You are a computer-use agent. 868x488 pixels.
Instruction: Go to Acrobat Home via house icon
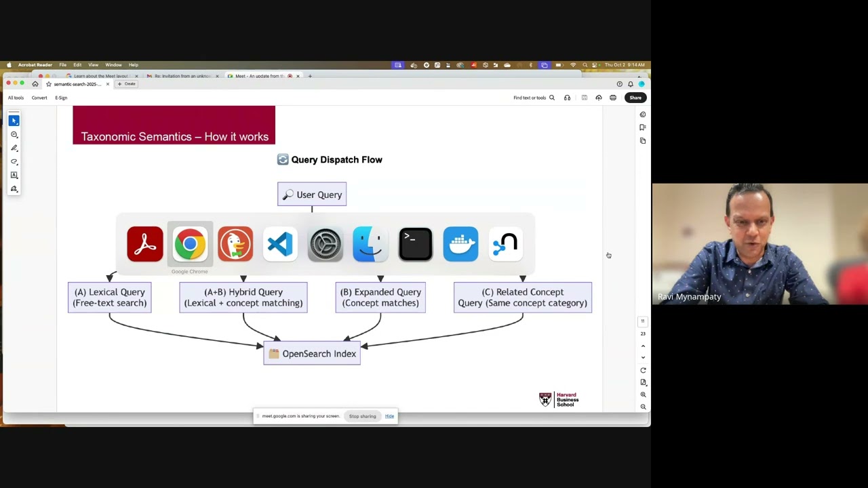point(35,84)
